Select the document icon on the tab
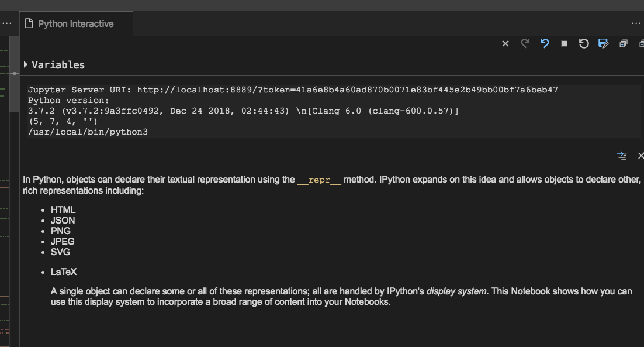Image resolution: width=644 pixels, height=347 pixels. [28, 23]
